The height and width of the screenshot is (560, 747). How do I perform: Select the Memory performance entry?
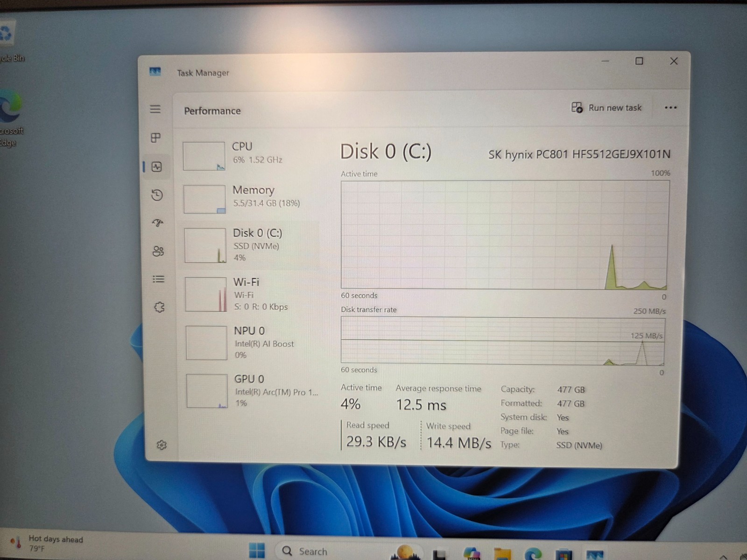pyautogui.click(x=250, y=199)
